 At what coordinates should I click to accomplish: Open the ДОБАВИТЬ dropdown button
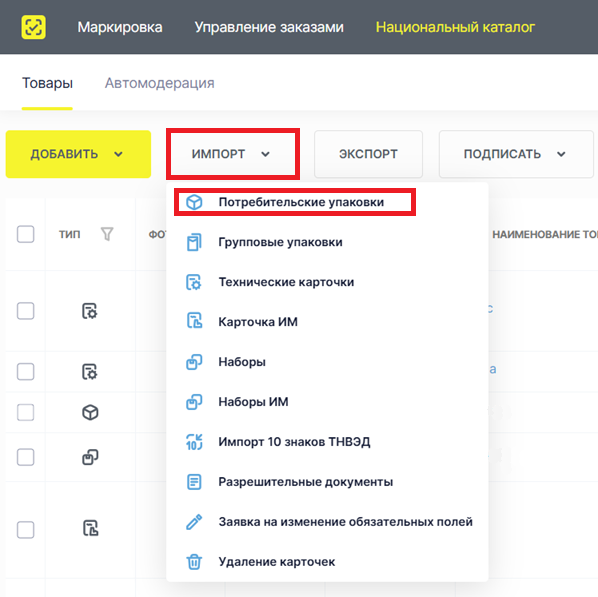click(x=78, y=154)
